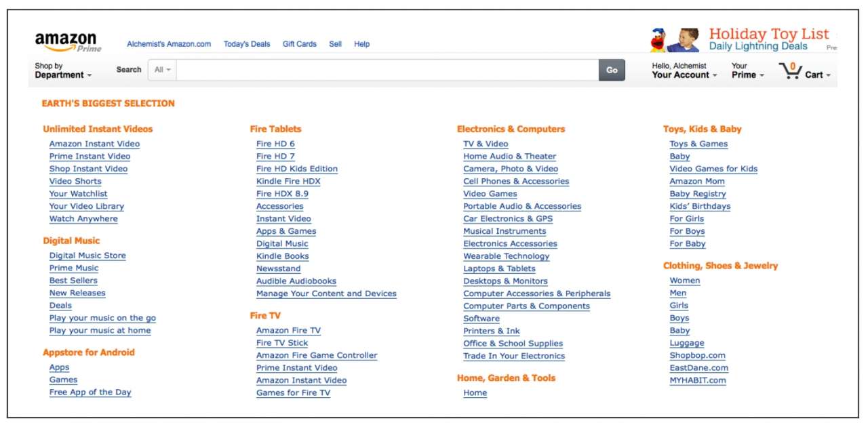This screenshot has height=425, width=868.
Task: Open the Fire HD 6 link
Action: click(x=275, y=144)
